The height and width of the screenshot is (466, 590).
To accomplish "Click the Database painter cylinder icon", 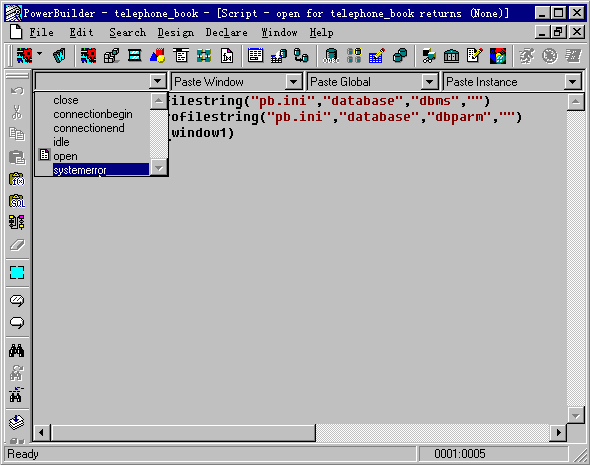I will tap(331, 56).
